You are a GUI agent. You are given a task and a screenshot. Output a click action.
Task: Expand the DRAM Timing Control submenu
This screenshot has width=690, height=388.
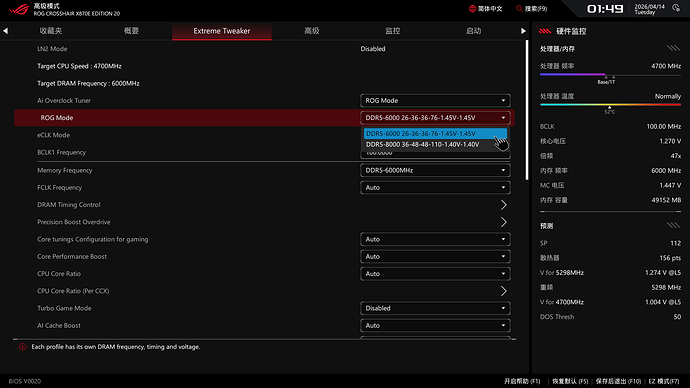pos(503,205)
